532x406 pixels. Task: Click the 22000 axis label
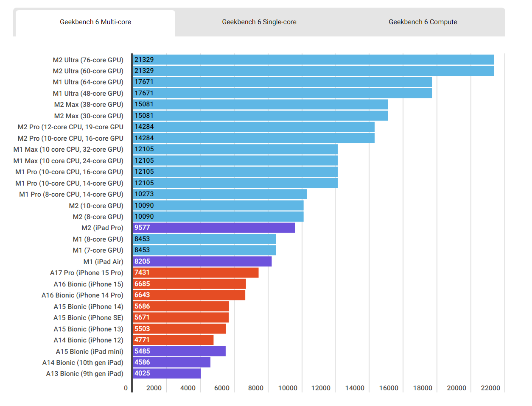[490, 388]
